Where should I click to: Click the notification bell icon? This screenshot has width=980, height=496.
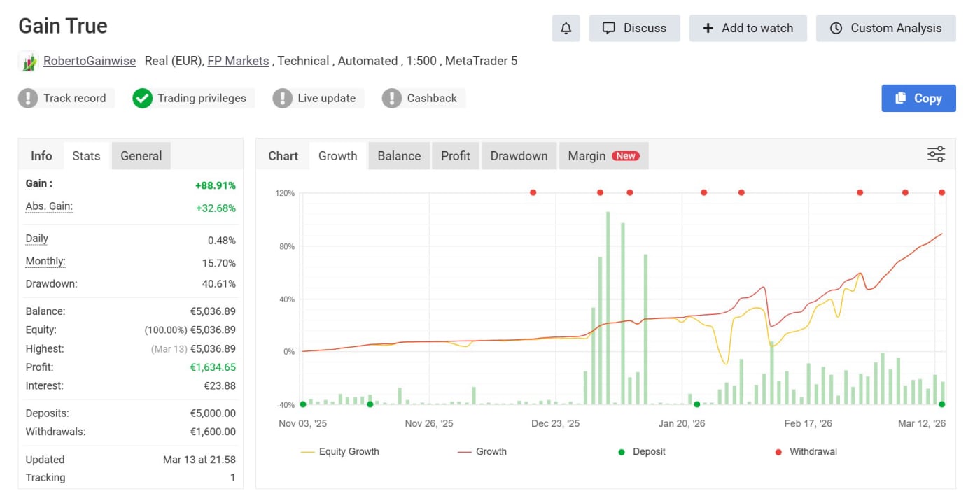pos(566,28)
